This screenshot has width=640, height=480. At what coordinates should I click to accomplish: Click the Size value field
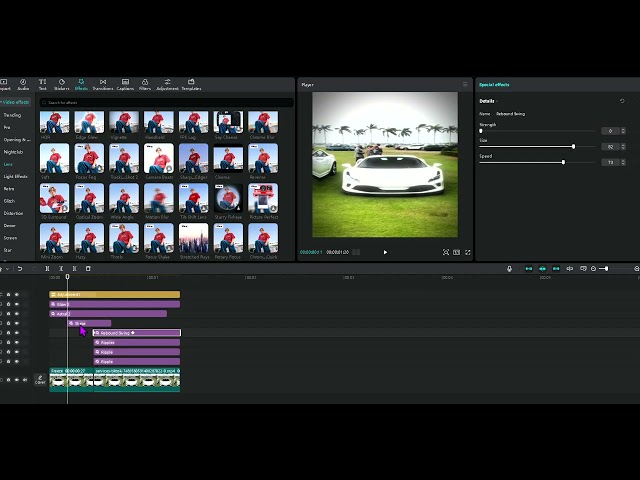tap(611, 147)
